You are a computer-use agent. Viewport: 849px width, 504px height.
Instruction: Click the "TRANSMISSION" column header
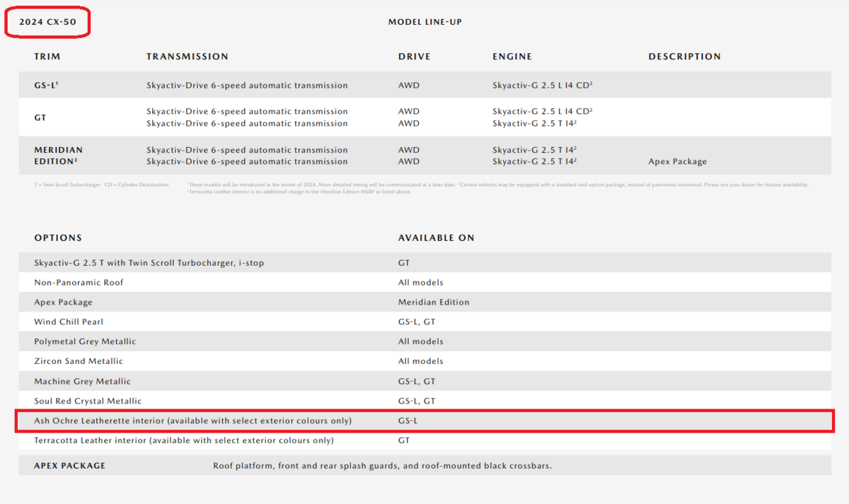[x=187, y=57]
